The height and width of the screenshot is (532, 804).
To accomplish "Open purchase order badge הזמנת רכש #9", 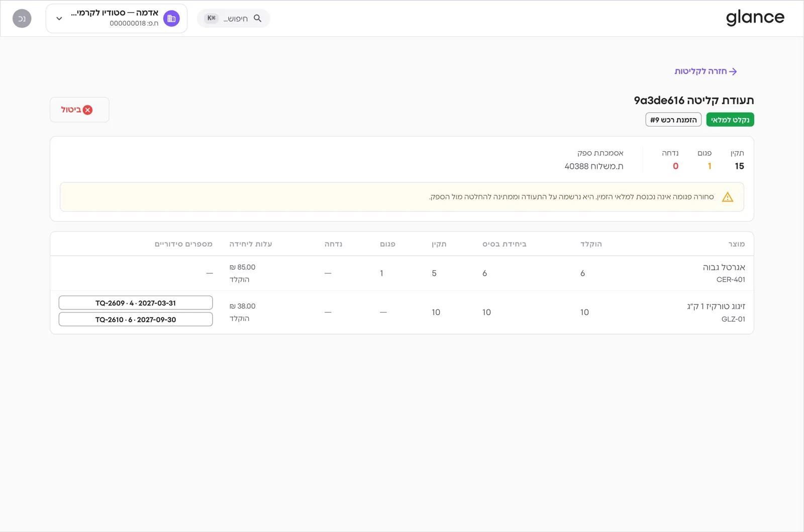I will [x=673, y=120].
